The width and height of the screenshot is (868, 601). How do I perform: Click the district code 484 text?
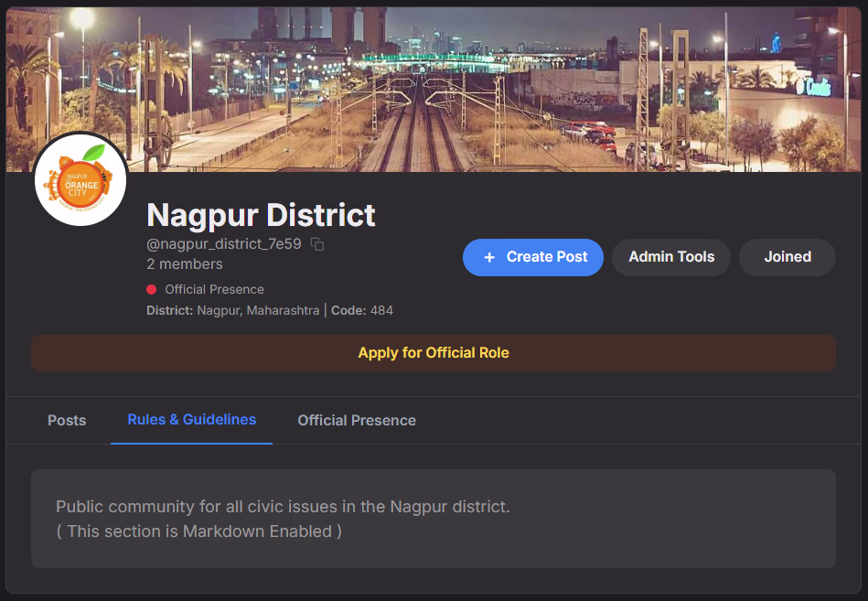(x=382, y=310)
